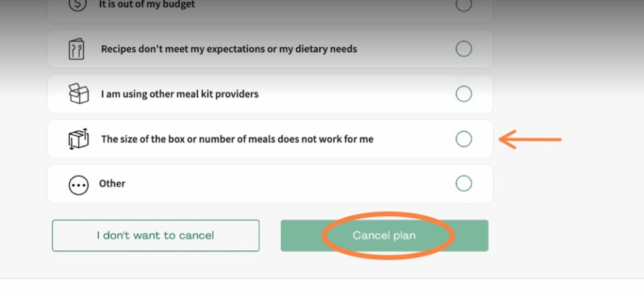Image resolution: width=644 pixels, height=300 pixels.
Task: Select the 'Other' radio button
Action: coord(464,184)
